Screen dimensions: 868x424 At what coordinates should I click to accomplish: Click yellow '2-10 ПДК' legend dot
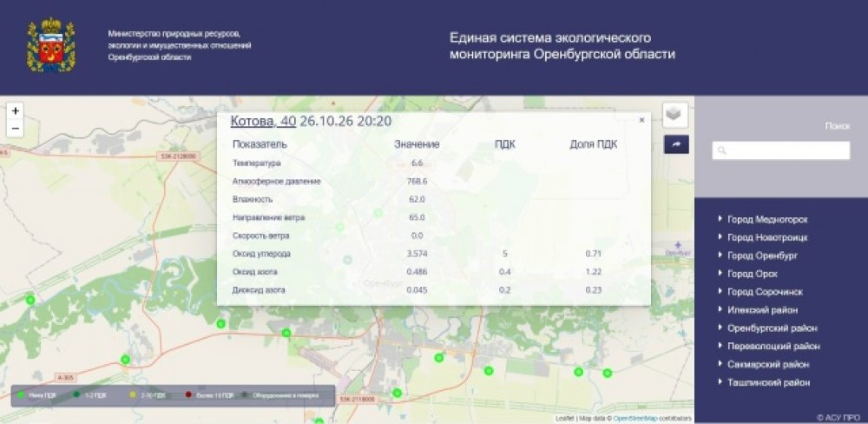(x=133, y=395)
